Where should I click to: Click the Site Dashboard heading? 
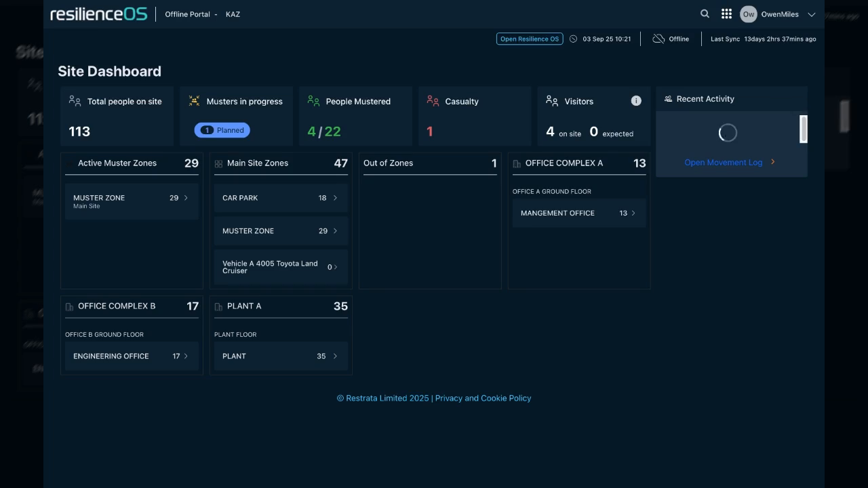[109, 71]
